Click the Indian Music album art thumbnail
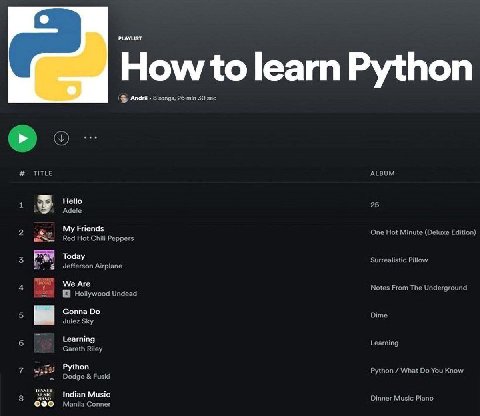This screenshot has width=480, height=416. coord(44,398)
